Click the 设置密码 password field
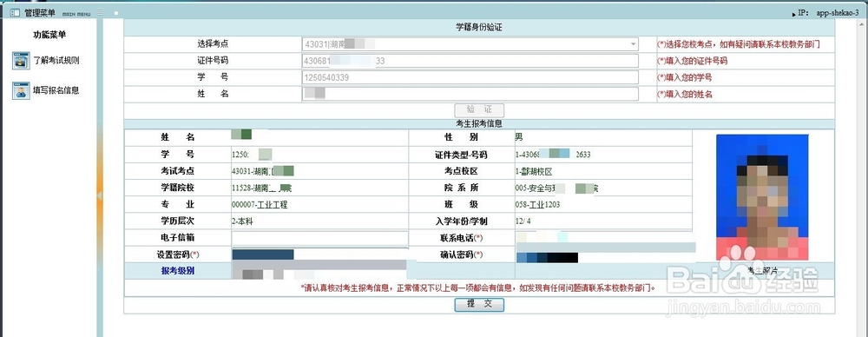Screen dimensions: 868x337 coord(320,255)
